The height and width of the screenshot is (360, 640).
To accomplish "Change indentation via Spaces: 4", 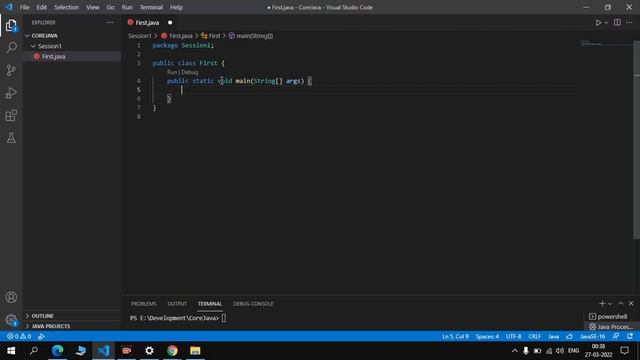I will coord(487,336).
